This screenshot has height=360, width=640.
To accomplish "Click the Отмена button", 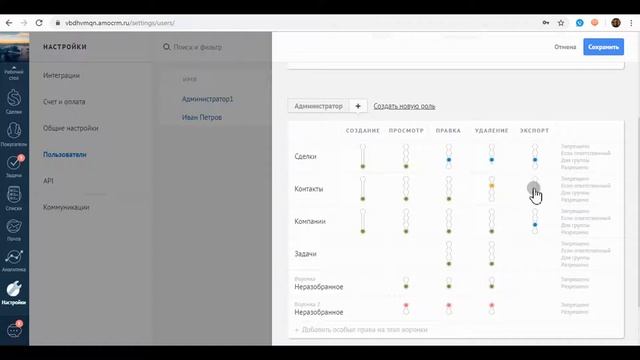I will point(565,47).
